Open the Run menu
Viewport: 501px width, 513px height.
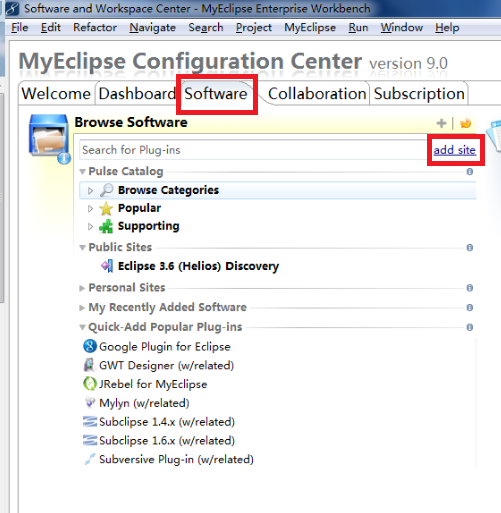coord(358,27)
